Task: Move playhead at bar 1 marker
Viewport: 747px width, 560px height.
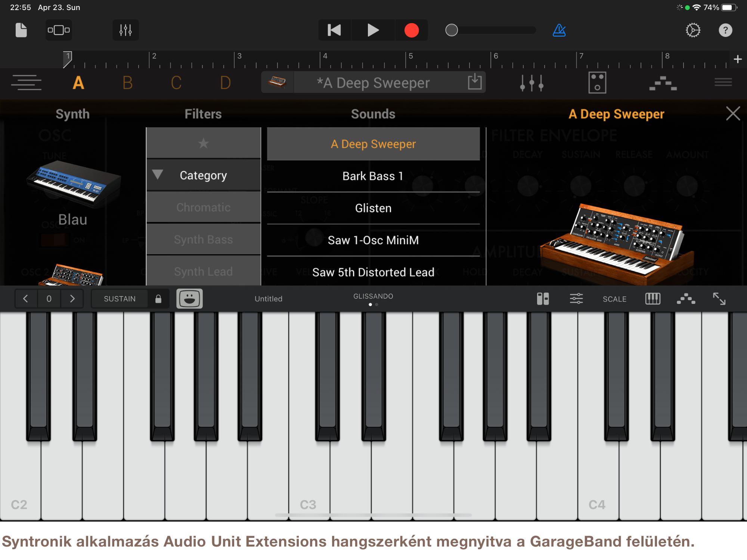Action: (67, 60)
